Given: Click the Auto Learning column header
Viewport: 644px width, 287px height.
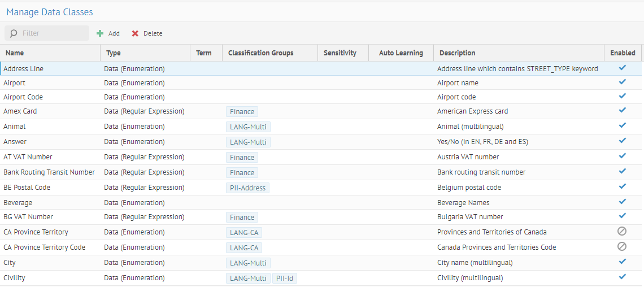Looking at the screenshot, I should point(401,53).
